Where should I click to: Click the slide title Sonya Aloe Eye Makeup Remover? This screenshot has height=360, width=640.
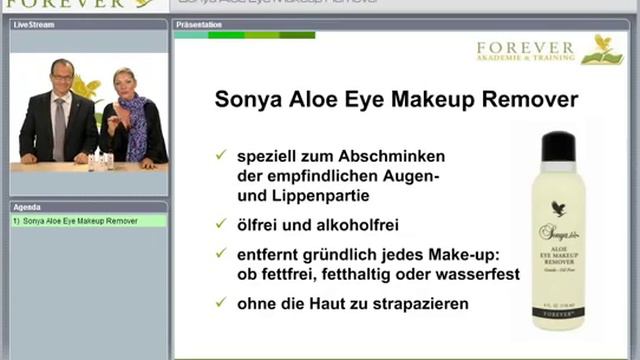396,99
